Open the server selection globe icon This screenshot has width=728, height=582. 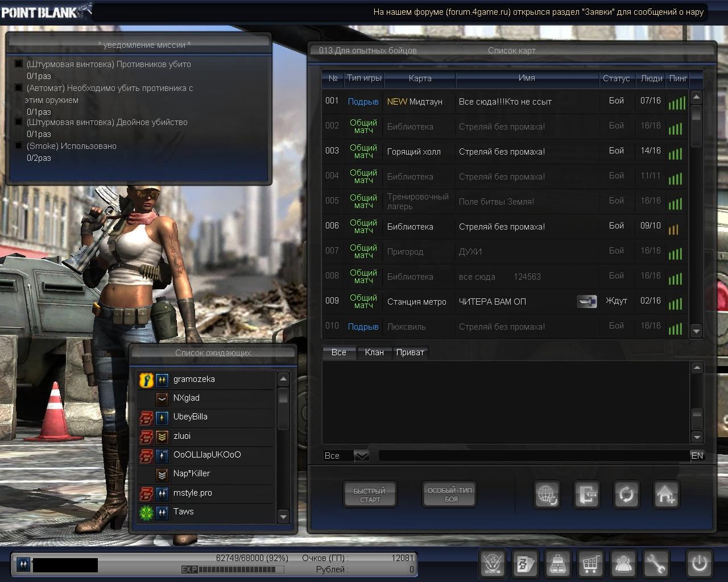click(547, 494)
